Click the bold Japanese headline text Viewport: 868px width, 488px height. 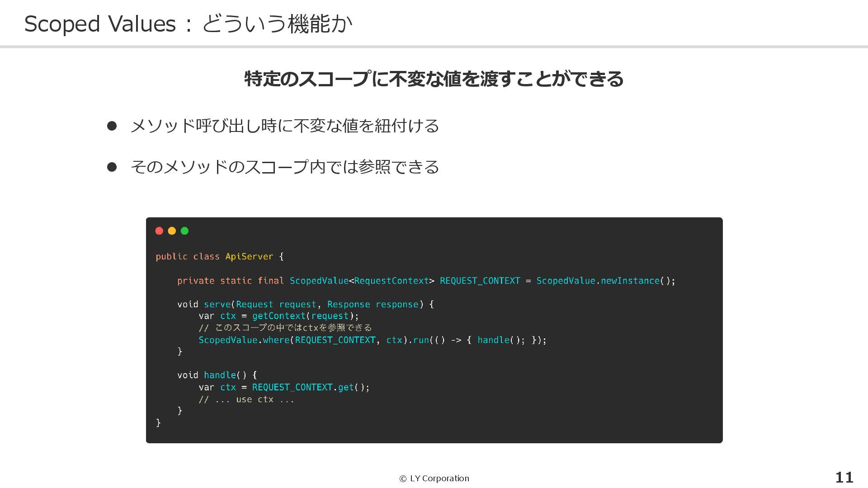click(434, 79)
